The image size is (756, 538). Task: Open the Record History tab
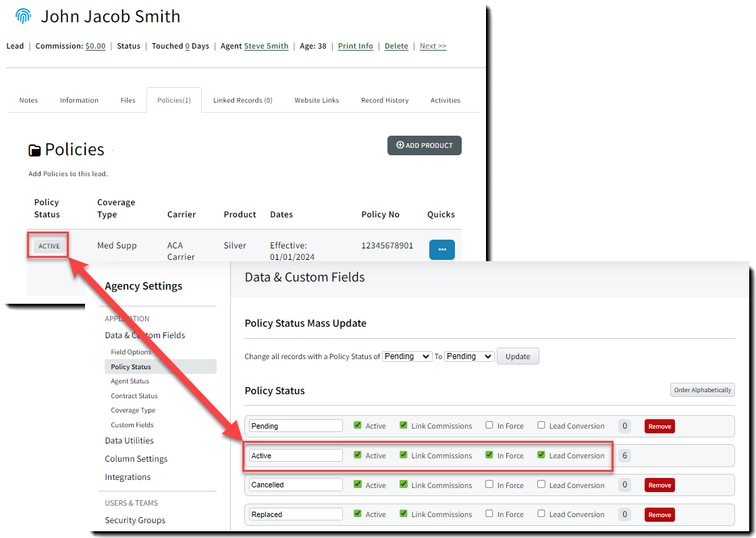(385, 101)
